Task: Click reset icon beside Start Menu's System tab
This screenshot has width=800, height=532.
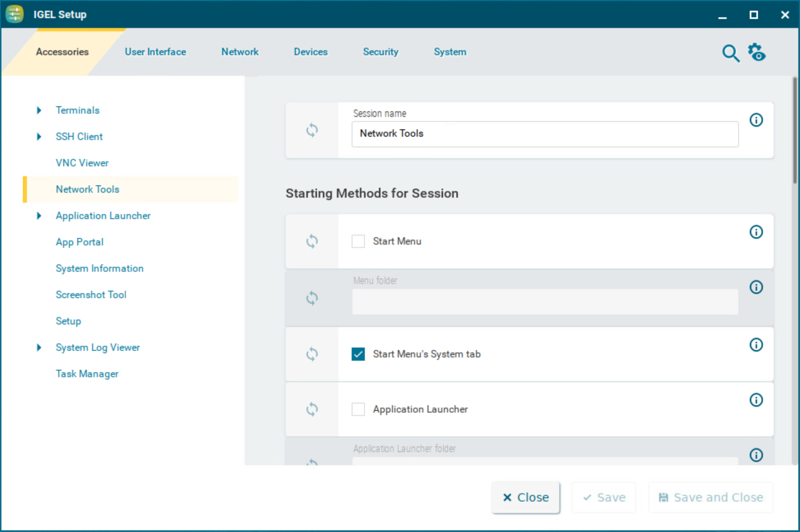Action: 312,354
